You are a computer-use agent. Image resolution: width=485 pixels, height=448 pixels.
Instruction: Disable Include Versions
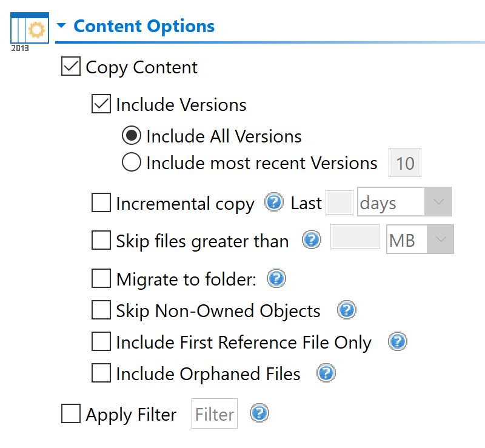point(101,104)
